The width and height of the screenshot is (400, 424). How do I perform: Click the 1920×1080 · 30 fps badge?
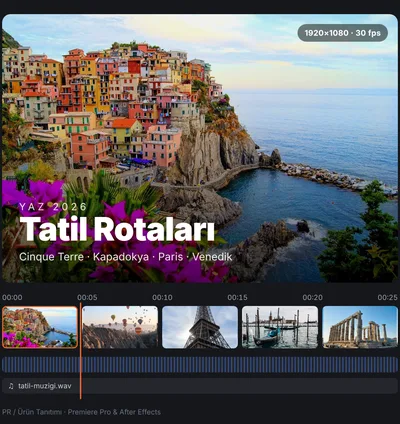tap(343, 33)
